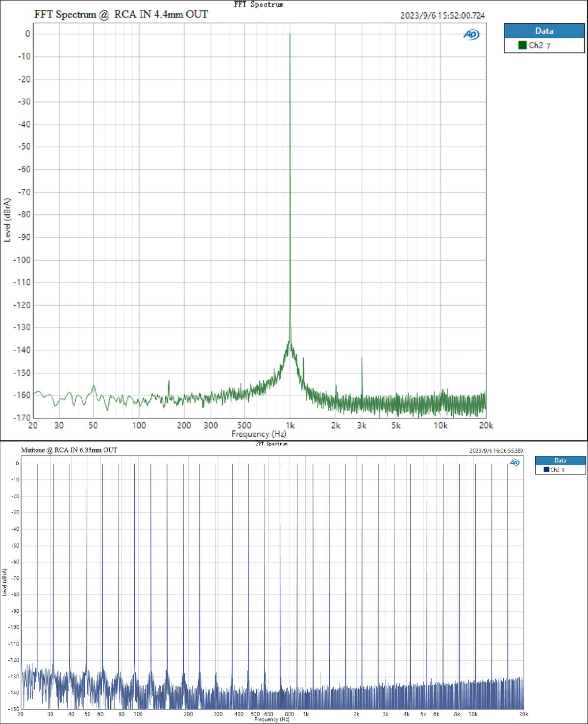Select the green Ch2 swatch in top legend
The image size is (588, 724).
[522, 45]
